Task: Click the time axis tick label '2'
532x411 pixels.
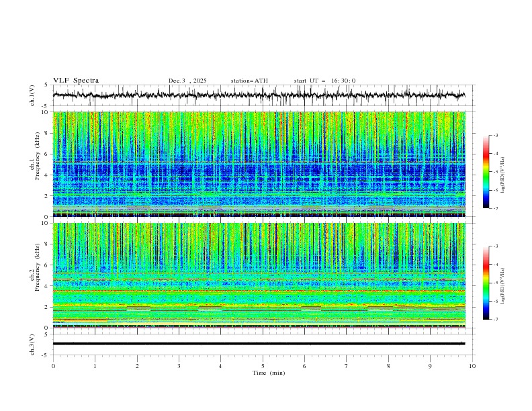Action: [137, 366]
